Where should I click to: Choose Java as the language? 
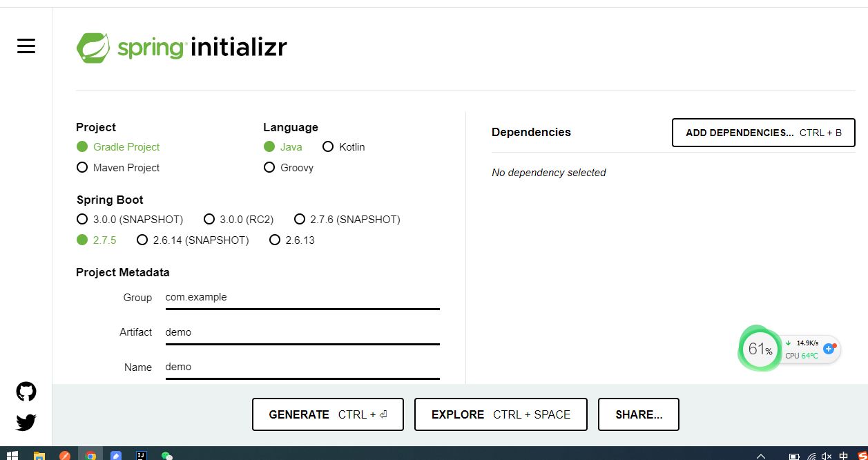point(283,147)
